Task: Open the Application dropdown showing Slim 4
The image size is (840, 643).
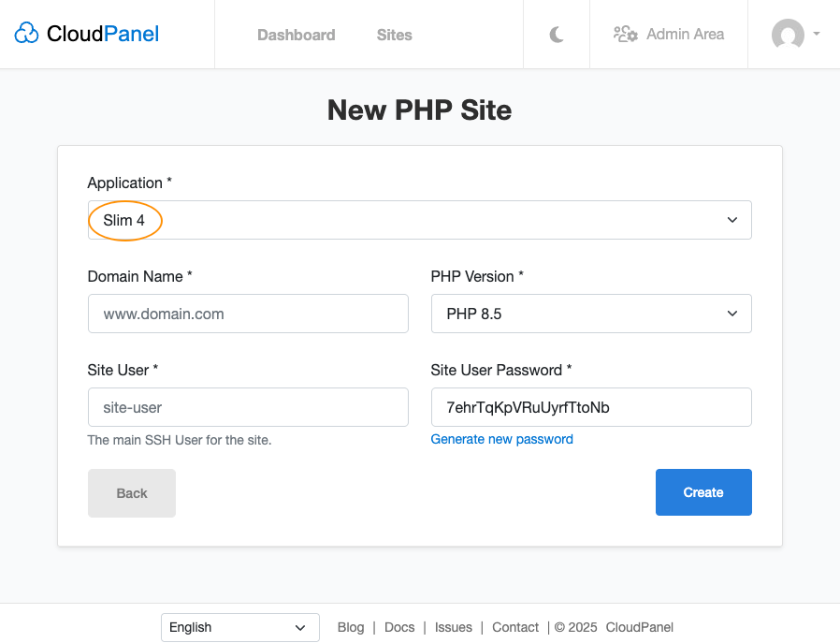Action: (x=419, y=219)
